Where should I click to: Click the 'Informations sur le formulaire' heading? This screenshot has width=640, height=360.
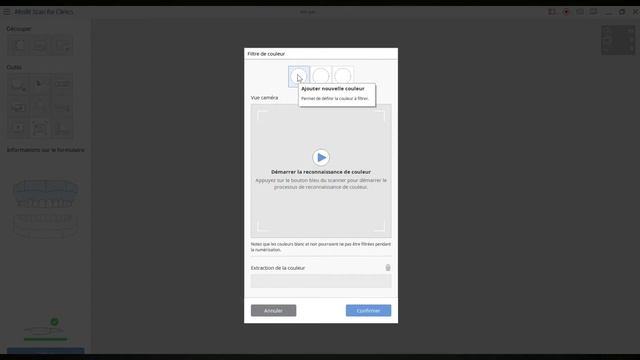pos(45,150)
